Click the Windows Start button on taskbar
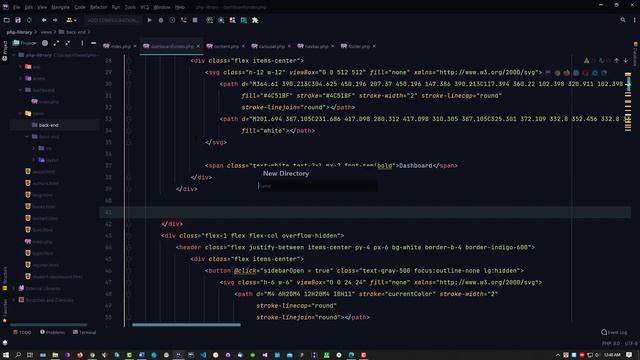 pyautogui.click(x=6, y=355)
